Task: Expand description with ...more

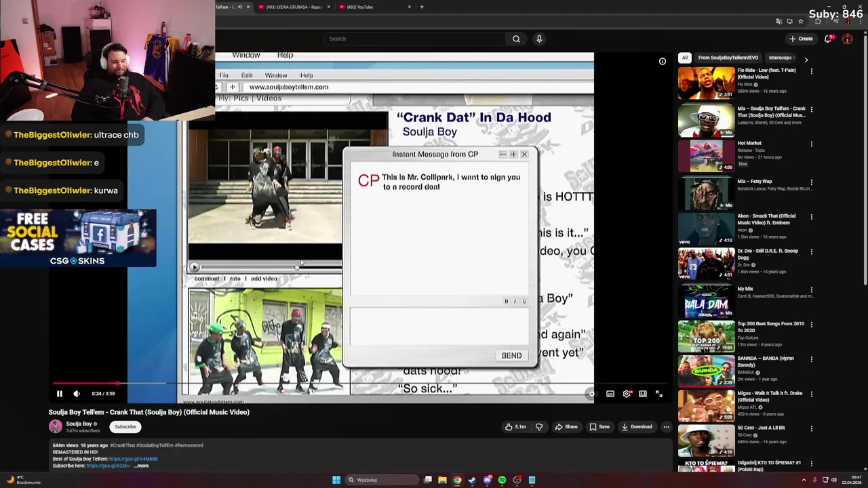Action: [141, 466]
